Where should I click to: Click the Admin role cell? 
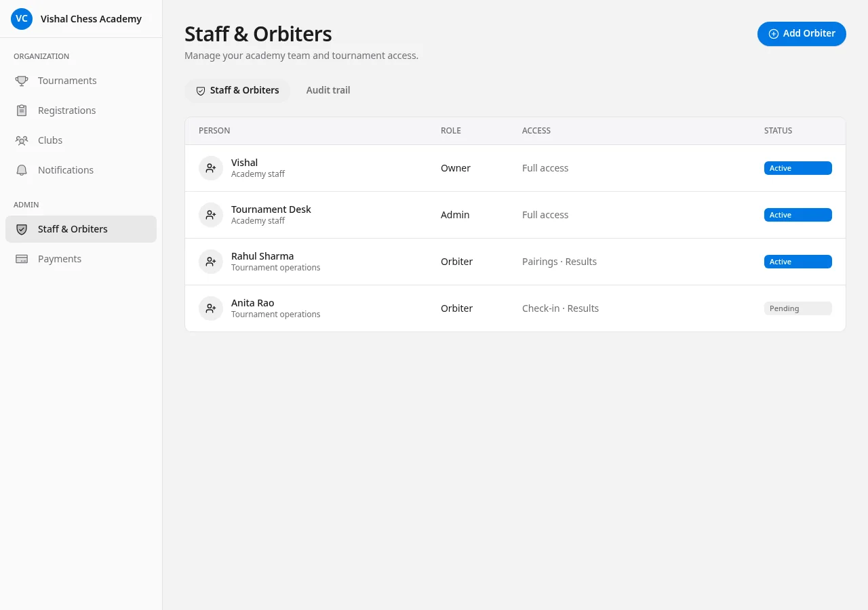(x=455, y=215)
